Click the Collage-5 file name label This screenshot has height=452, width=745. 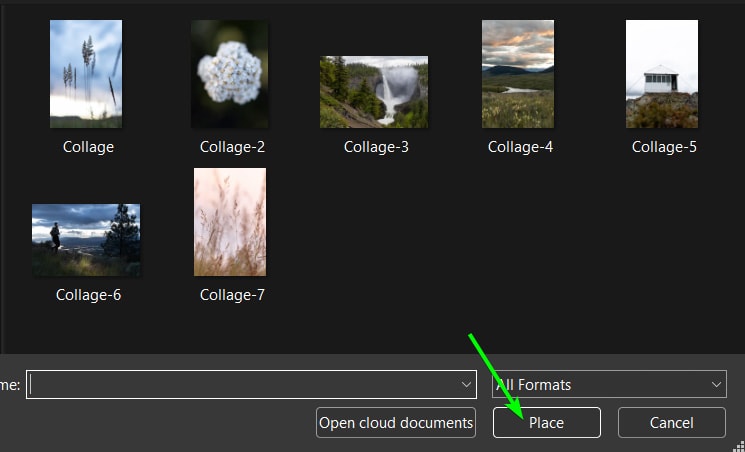(664, 147)
